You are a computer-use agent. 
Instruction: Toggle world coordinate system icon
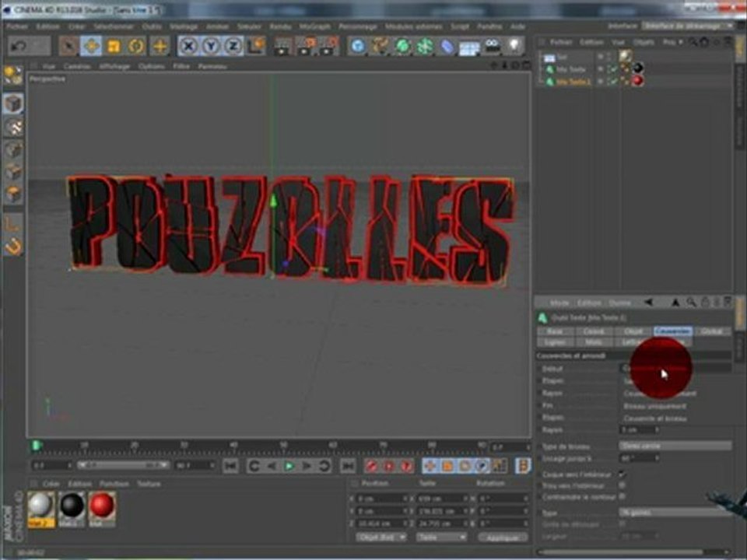256,46
